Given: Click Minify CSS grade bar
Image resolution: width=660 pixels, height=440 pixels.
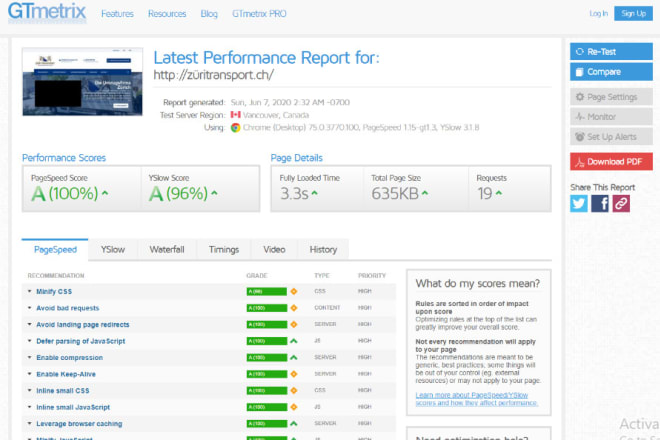Looking at the screenshot, I should tap(266, 291).
